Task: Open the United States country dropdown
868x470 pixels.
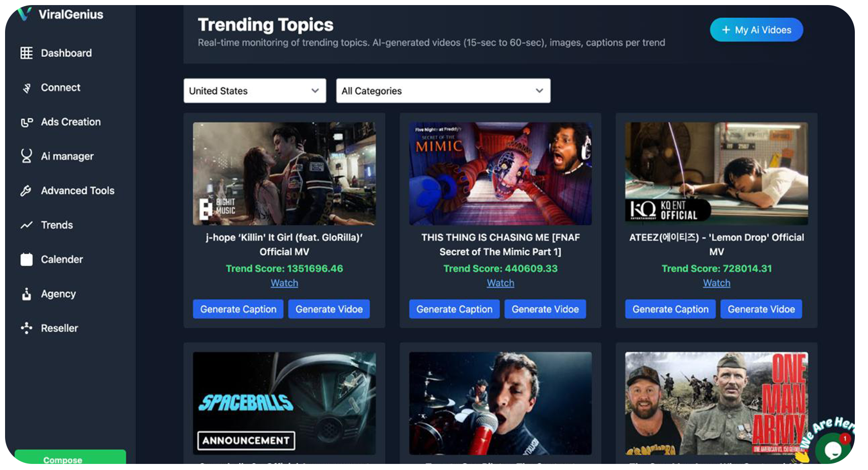Action: click(255, 91)
